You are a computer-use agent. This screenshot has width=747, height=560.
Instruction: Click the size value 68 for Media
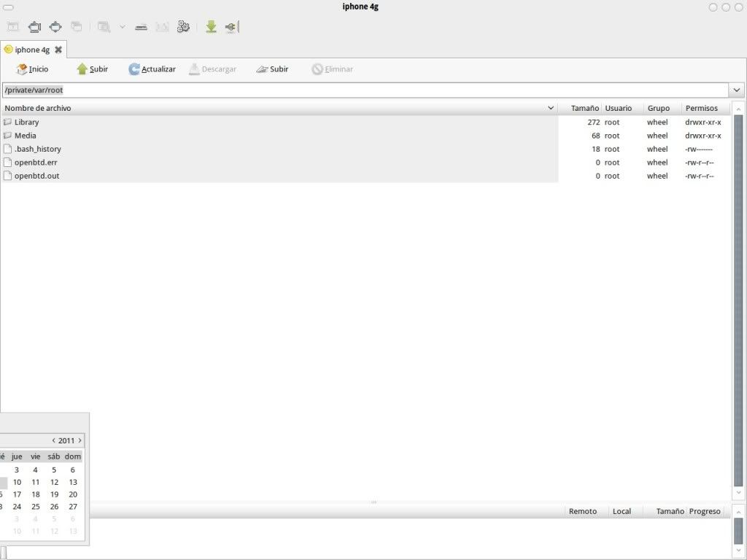596,135
